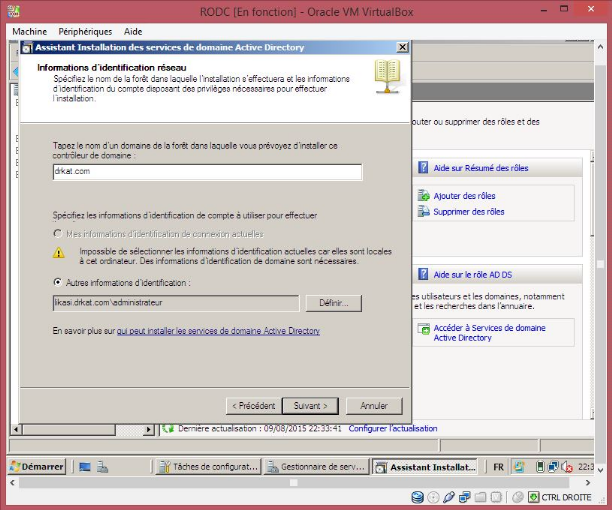
Task: Click the FR keyboard language indicator
Action: (498, 466)
